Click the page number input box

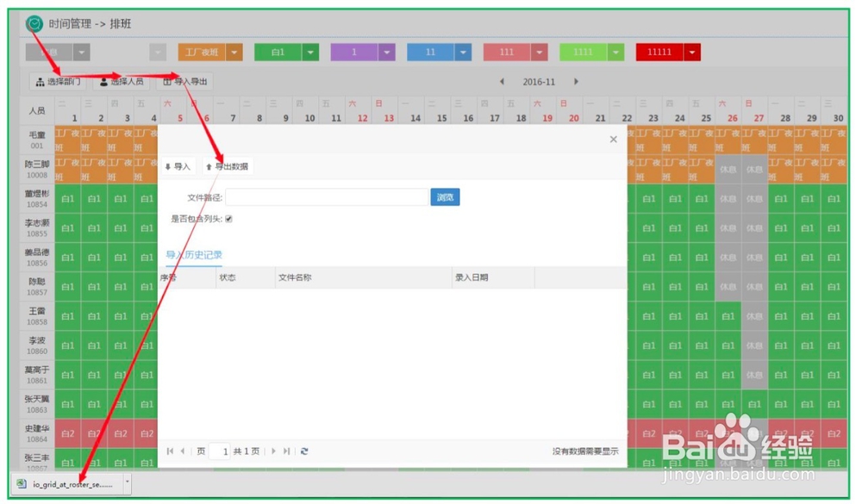[219, 451]
